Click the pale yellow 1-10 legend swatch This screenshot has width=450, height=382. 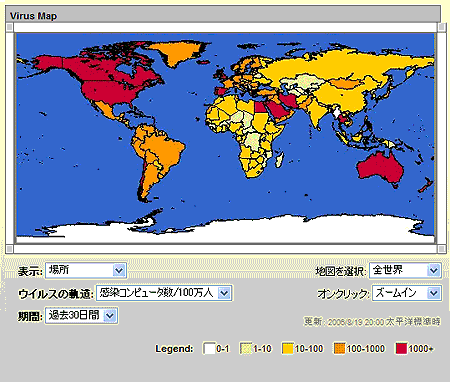pyautogui.click(x=246, y=349)
